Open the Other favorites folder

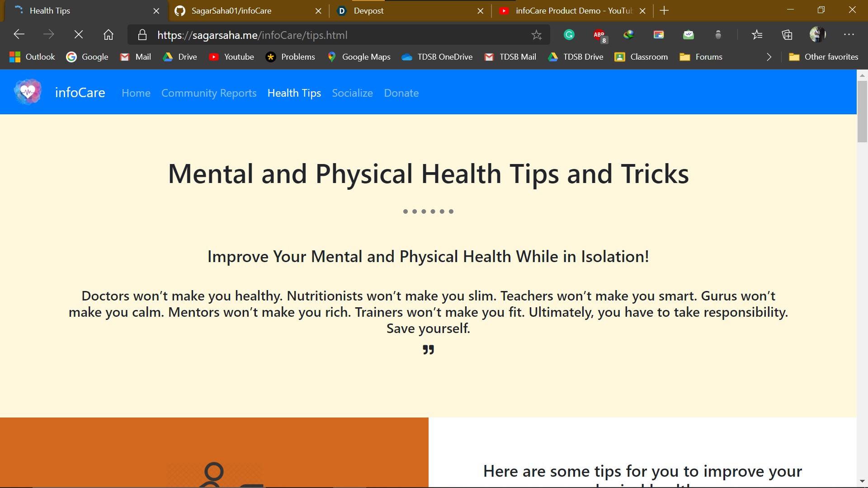click(x=823, y=57)
